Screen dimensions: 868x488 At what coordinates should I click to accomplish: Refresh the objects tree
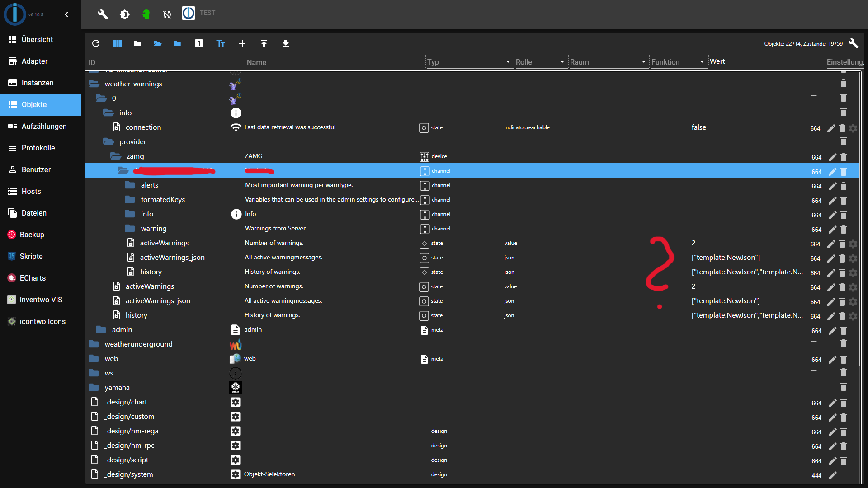tap(96, 43)
